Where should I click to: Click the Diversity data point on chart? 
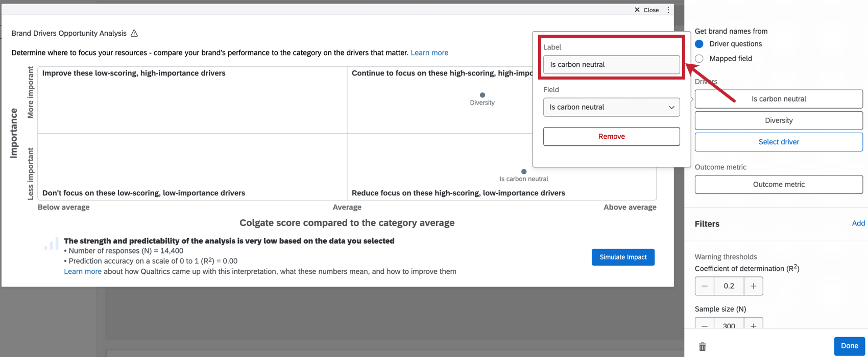coord(483,95)
